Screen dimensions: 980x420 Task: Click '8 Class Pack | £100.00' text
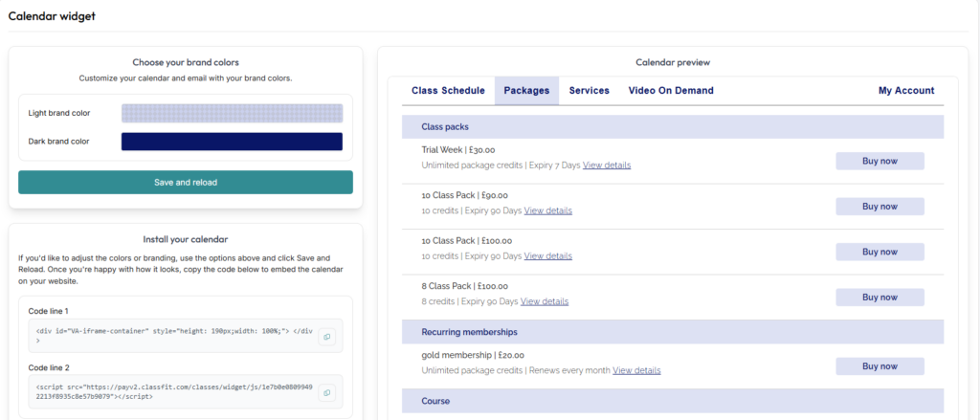click(465, 286)
